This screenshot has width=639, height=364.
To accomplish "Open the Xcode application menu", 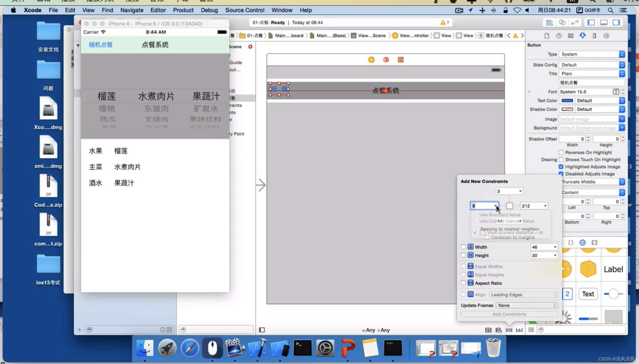I will (32, 10).
